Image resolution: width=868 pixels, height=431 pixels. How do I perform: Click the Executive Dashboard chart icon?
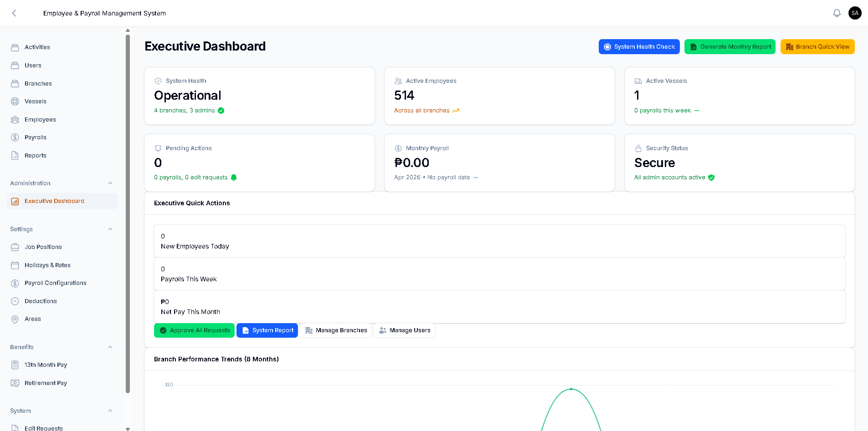[15, 201]
